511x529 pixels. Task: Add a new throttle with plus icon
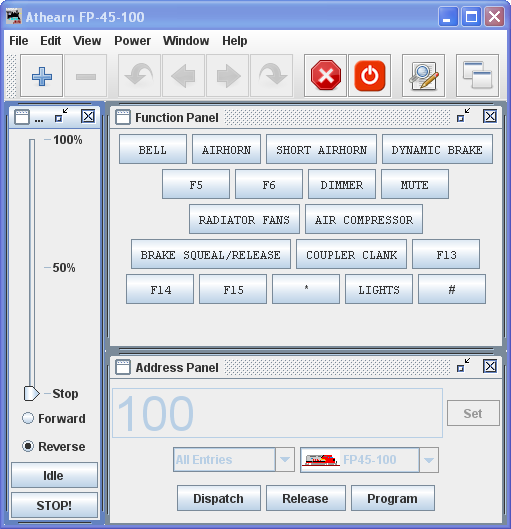tap(41, 76)
